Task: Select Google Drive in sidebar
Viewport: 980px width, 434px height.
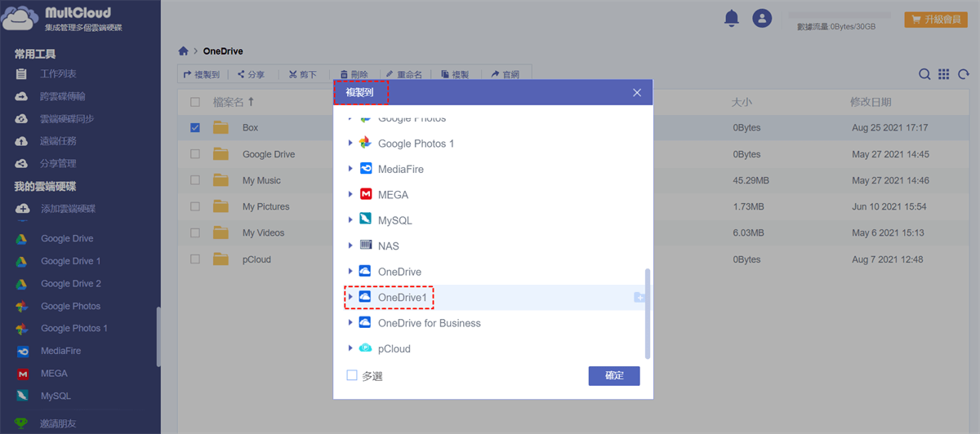Action: pos(67,239)
